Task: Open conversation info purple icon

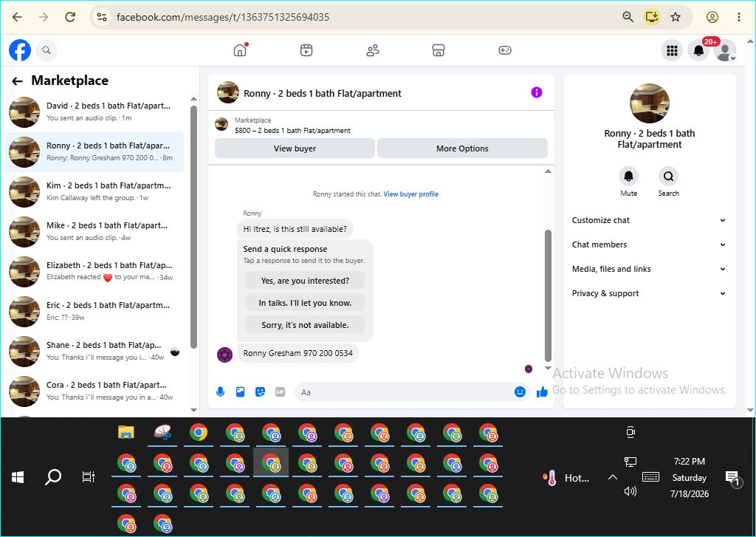Action: (x=537, y=92)
